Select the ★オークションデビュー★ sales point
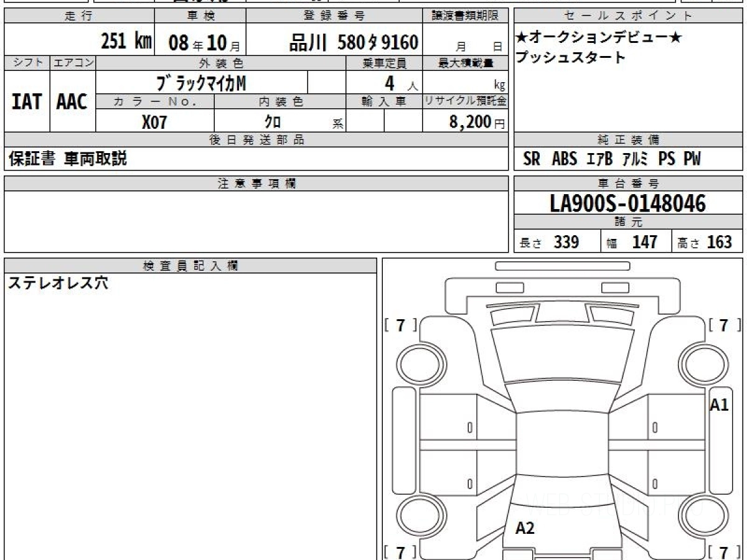747x560 pixels. 598,37
